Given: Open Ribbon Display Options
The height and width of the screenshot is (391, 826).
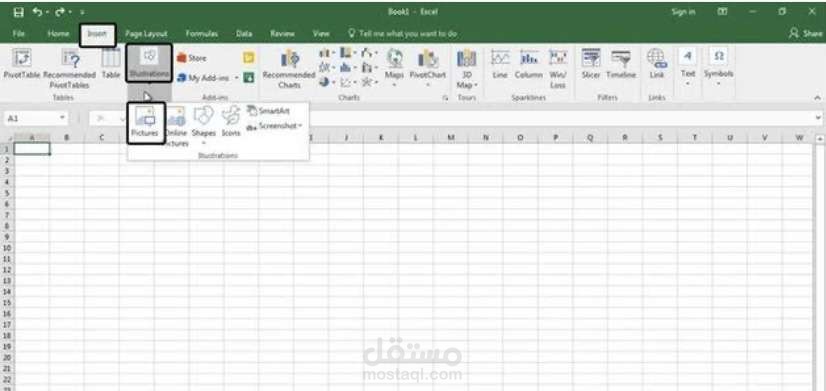Looking at the screenshot, I should coord(723,12).
